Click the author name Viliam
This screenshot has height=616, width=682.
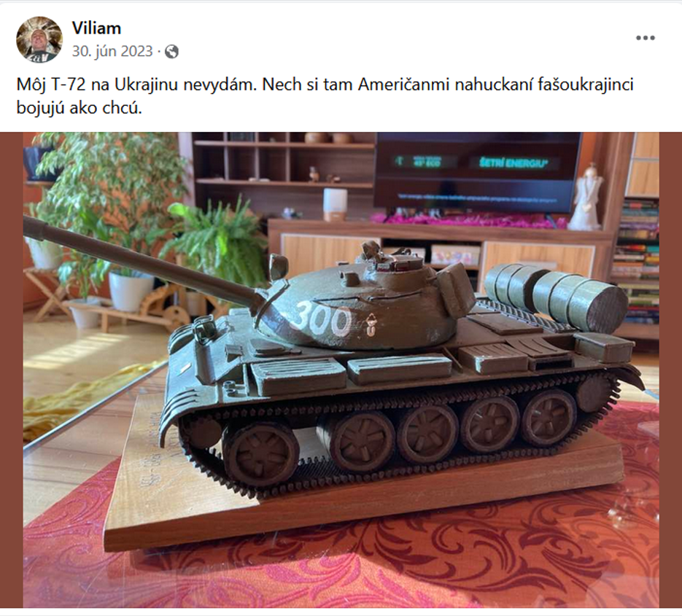point(96,28)
